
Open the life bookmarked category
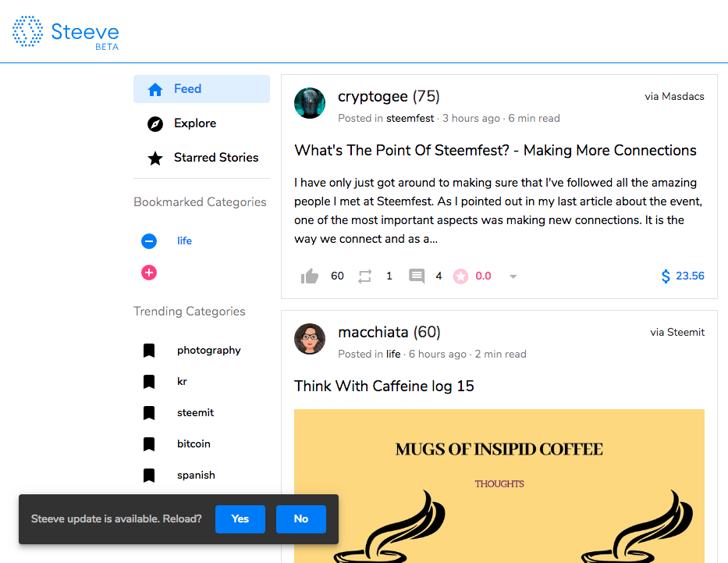click(184, 241)
